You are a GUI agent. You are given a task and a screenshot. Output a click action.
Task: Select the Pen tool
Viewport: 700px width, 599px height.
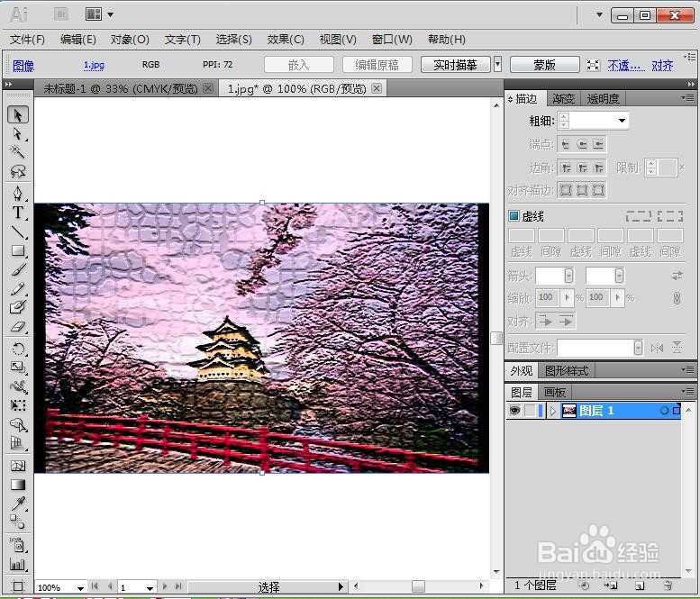tap(18, 194)
